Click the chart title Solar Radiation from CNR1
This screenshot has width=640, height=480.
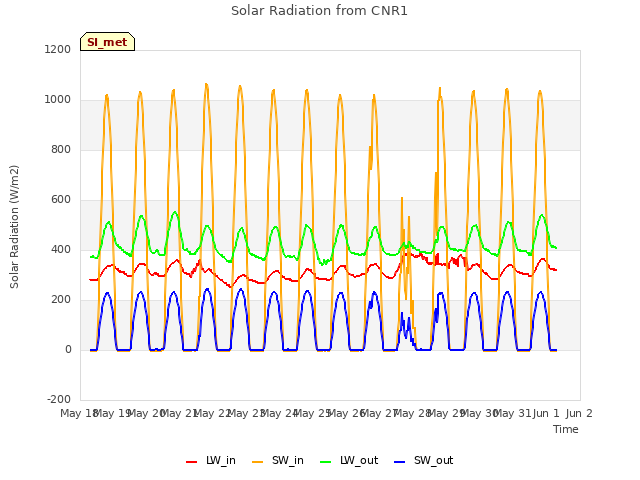(319, 11)
